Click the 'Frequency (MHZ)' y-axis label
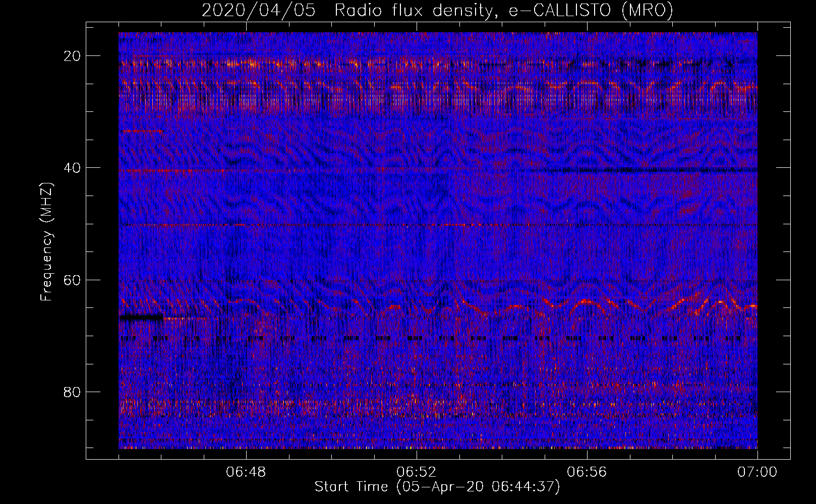 [x=46, y=242]
